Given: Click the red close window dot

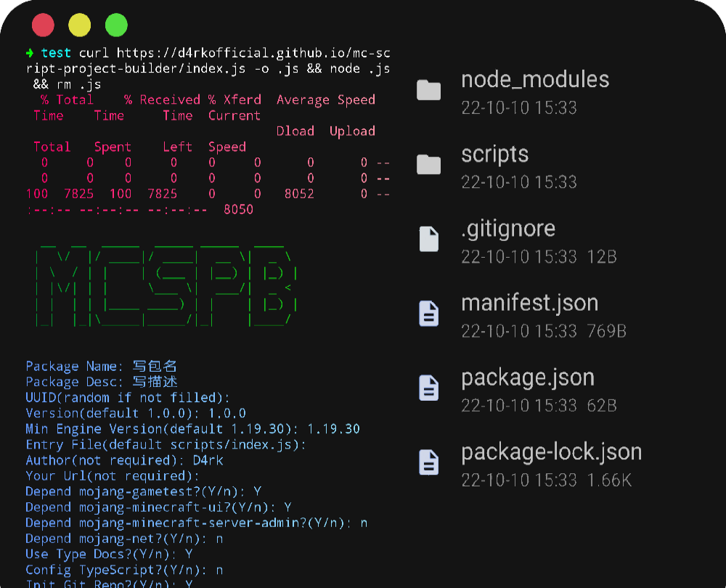Looking at the screenshot, I should click(x=43, y=25).
